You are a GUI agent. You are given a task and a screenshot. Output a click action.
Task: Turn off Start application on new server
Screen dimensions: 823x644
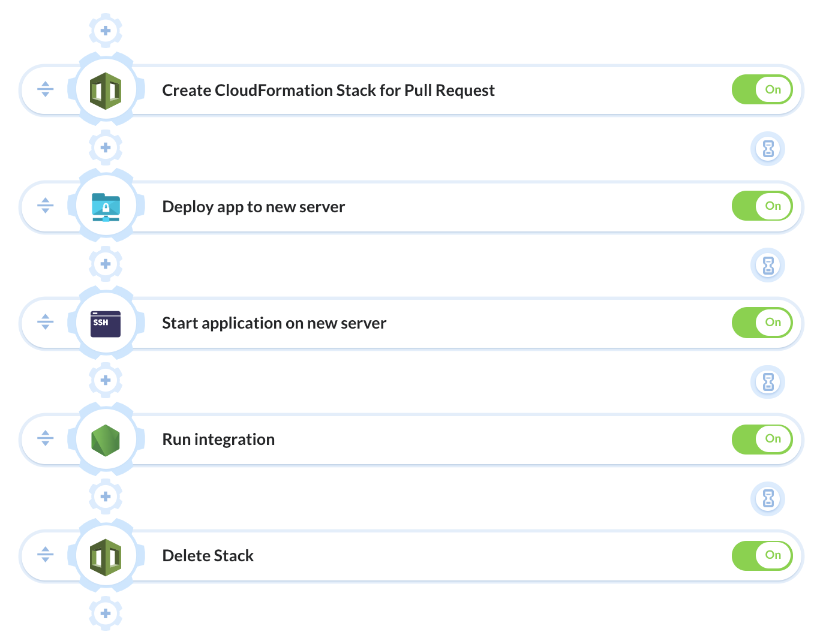coord(762,323)
